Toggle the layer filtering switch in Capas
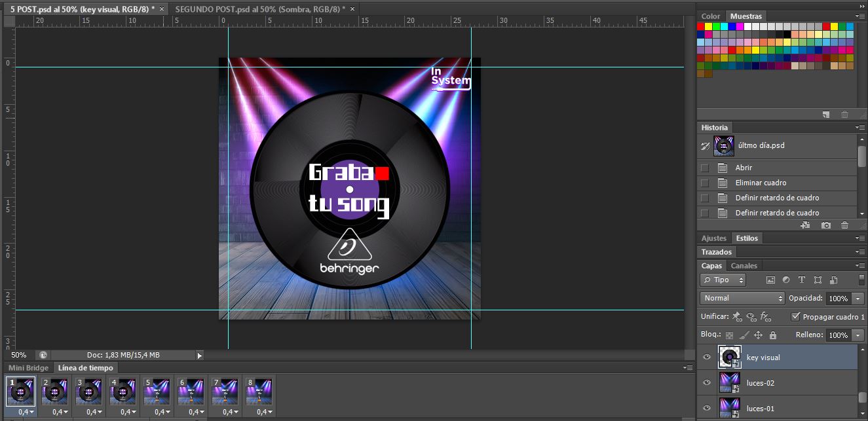 (861, 280)
